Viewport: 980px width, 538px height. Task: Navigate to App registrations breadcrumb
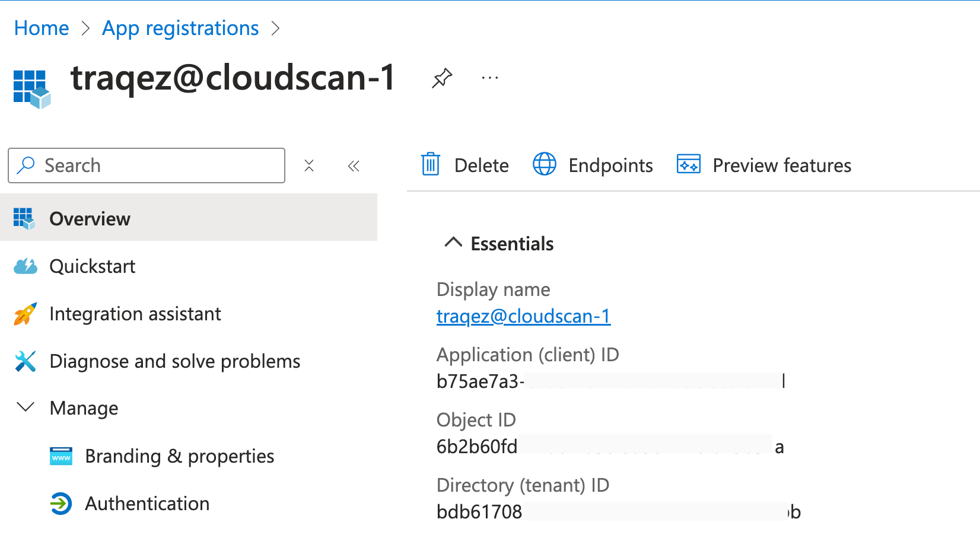[x=180, y=28]
